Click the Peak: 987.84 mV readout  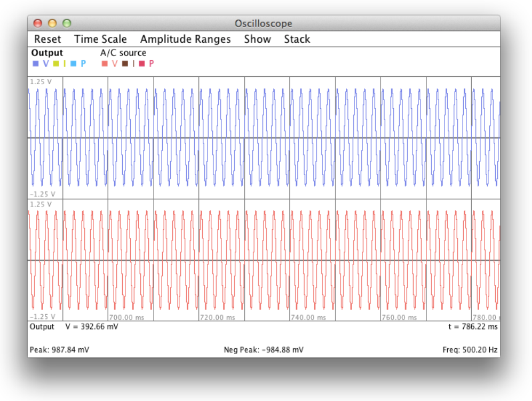pos(59,349)
